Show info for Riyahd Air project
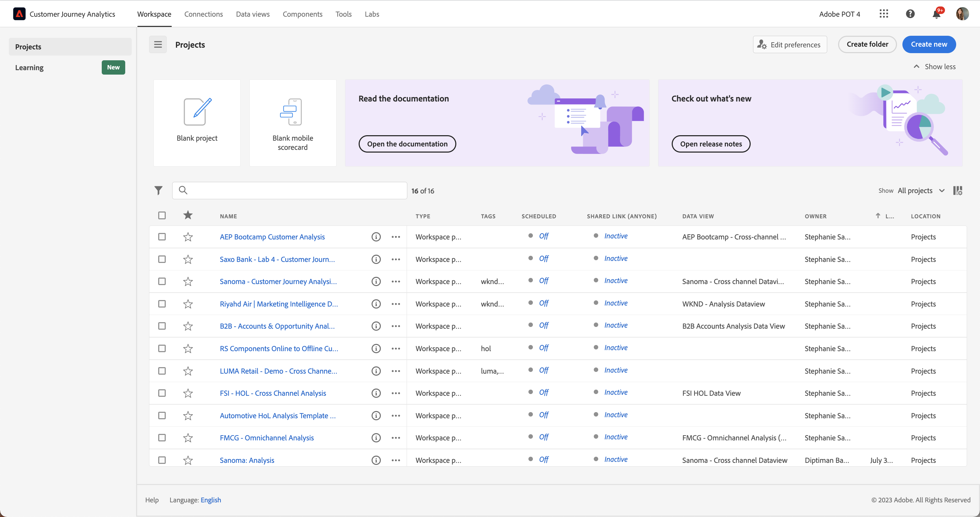Image resolution: width=980 pixels, height=517 pixels. 376,304
